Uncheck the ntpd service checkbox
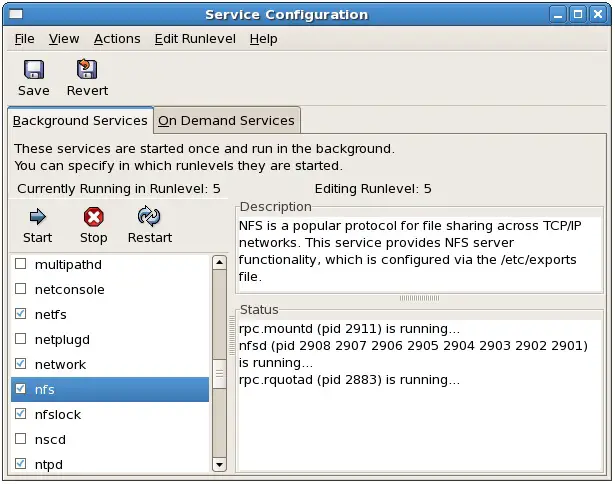This screenshot has width=615, height=484. click(x=21, y=464)
